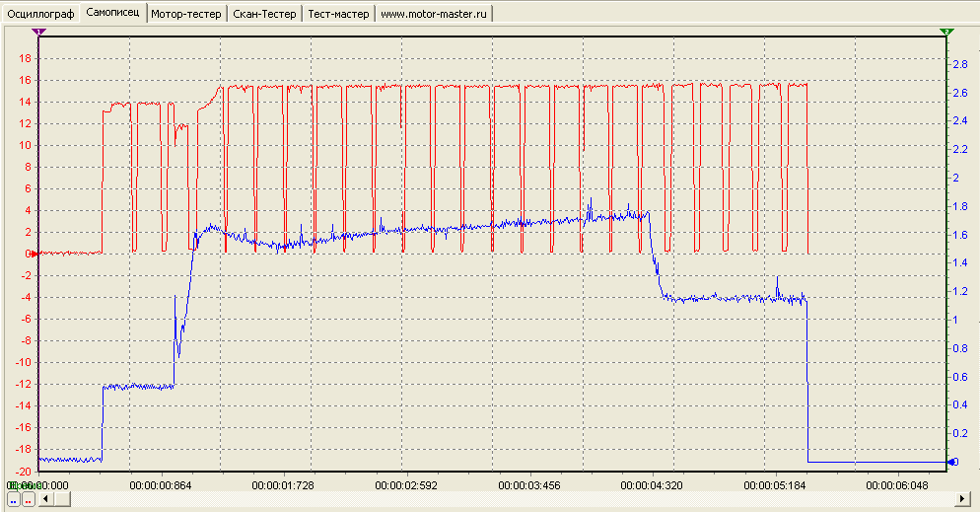Click the time label 00:00:05:184
980x512 pixels.
tap(775, 485)
